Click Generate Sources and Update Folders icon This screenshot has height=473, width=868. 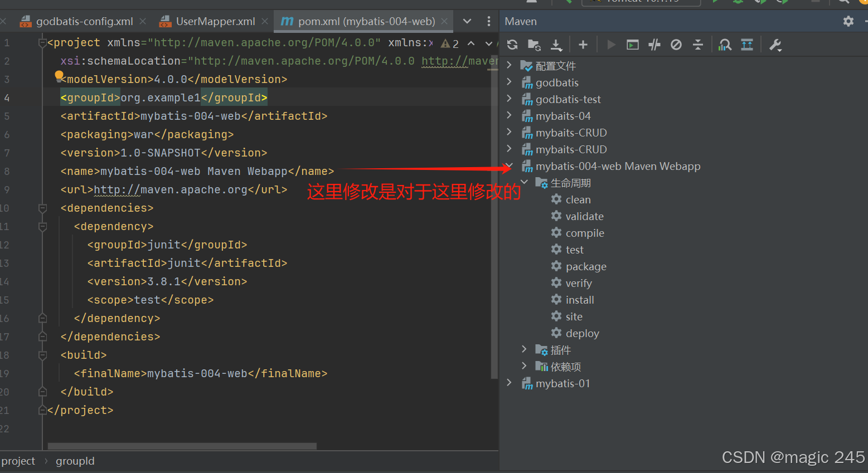coord(534,45)
